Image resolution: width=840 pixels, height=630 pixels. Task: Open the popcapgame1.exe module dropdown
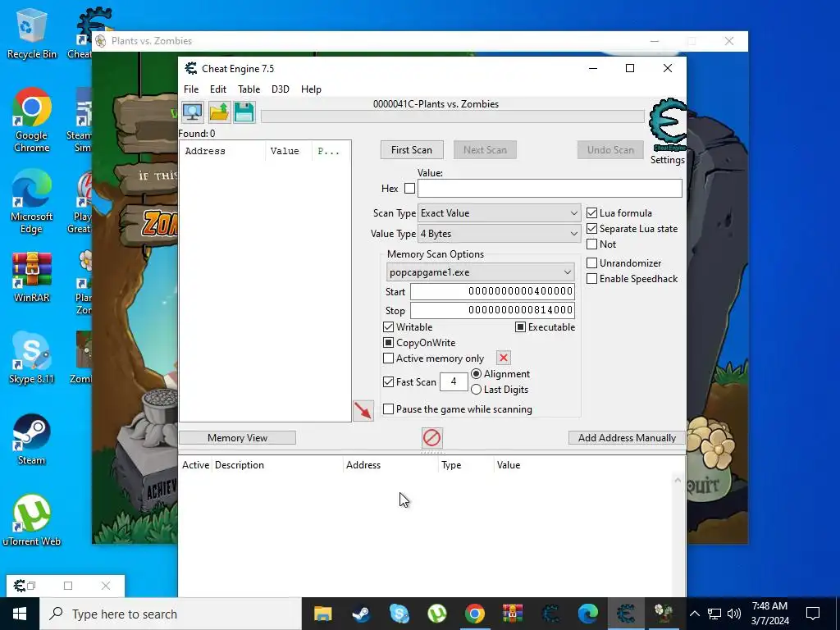coord(480,272)
